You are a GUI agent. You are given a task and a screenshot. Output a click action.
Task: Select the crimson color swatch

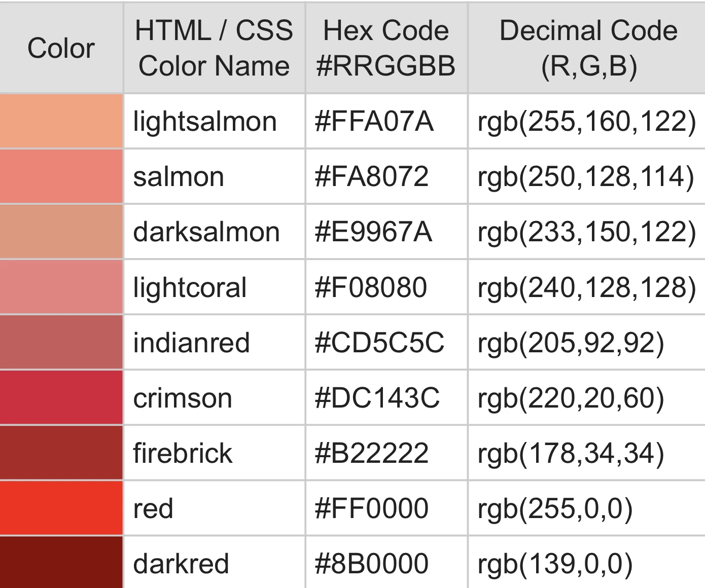click(61, 397)
